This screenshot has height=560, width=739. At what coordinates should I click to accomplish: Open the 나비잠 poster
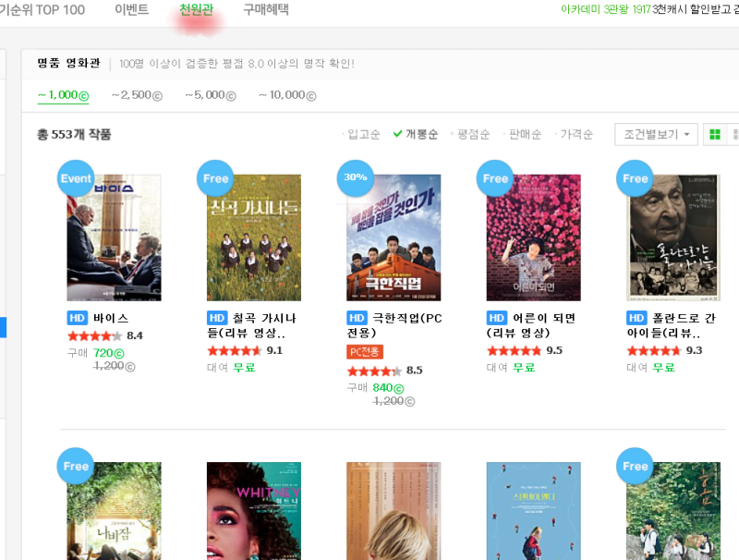tap(114, 511)
